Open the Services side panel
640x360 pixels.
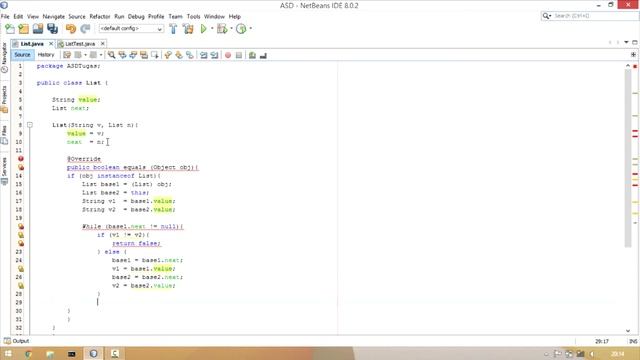(x=4, y=171)
